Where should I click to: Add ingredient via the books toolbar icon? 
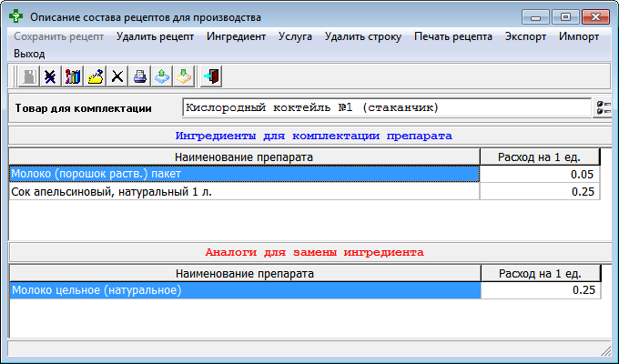point(73,76)
